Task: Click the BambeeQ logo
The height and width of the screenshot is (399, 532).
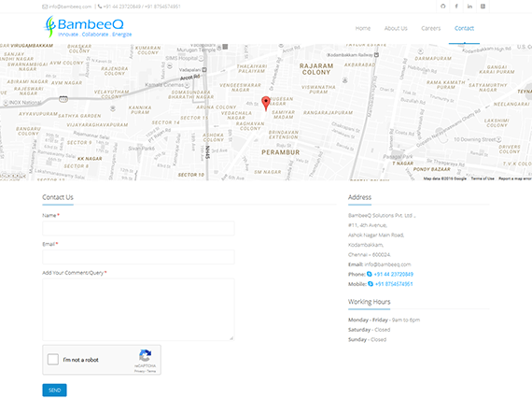Action: click(87, 26)
